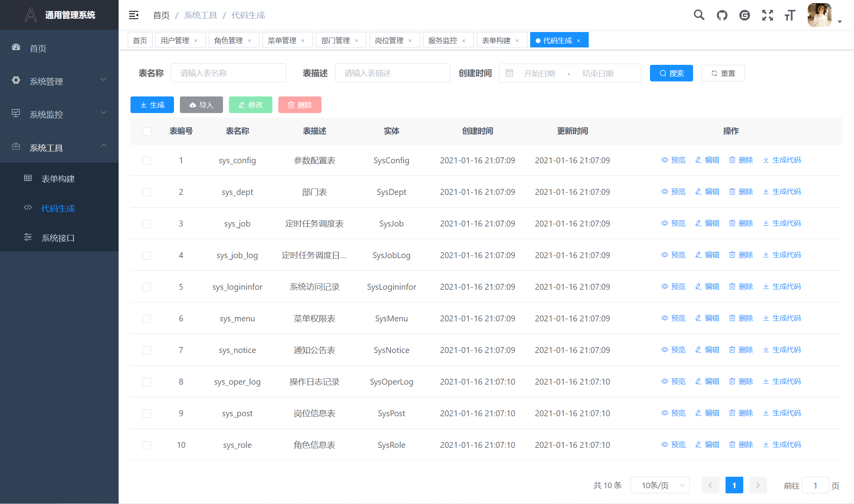Click the red 删除 toolbar button
This screenshot has width=854, height=504.
[300, 105]
